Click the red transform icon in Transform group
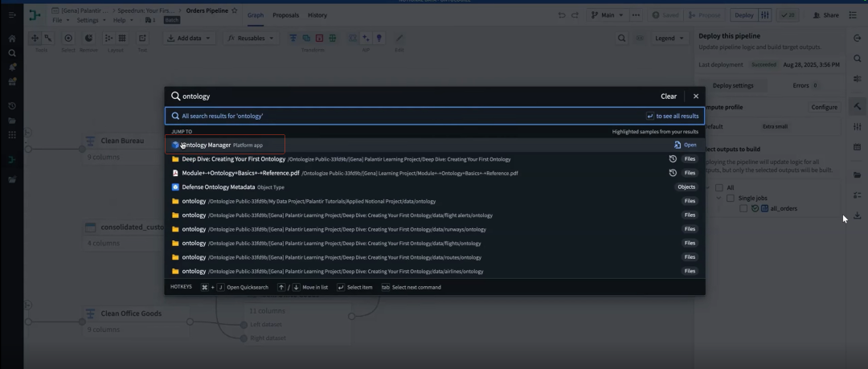 click(x=319, y=39)
